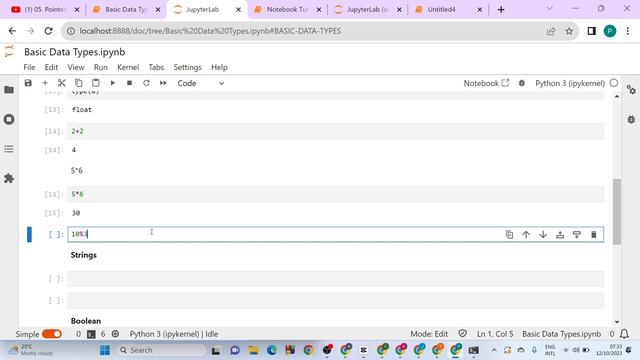Click the notebook vertical scrollbar thumb

pos(617,211)
